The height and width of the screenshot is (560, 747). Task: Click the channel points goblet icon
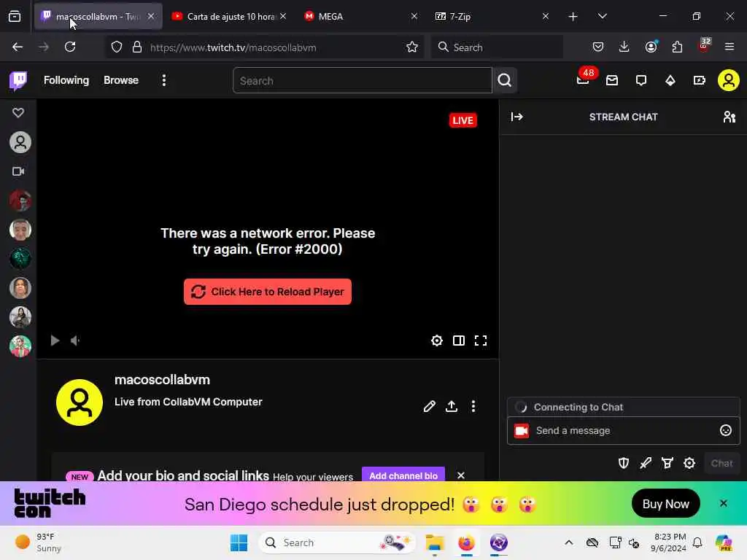667,463
